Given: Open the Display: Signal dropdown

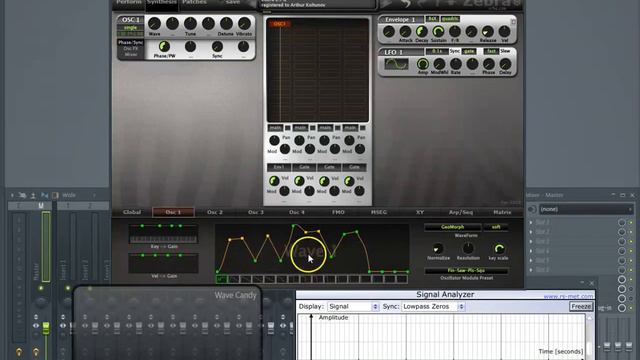Looking at the screenshot, I should tap(353, 307).
